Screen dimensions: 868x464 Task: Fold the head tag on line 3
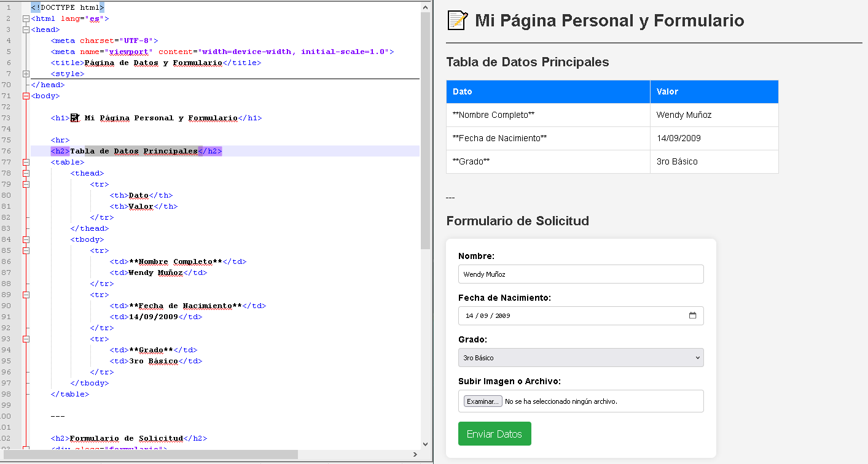[25, 29]
